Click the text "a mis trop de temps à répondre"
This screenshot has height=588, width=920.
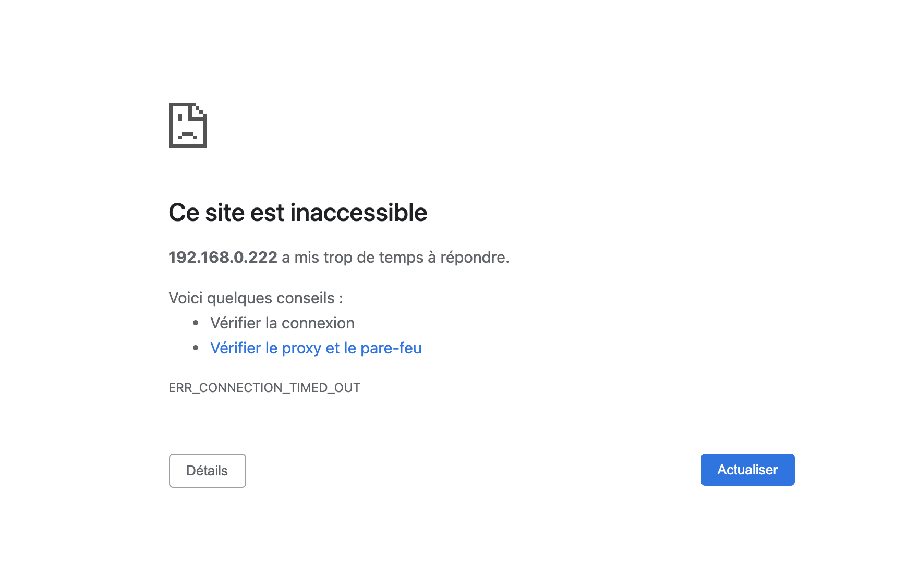[x=395, y=258]
